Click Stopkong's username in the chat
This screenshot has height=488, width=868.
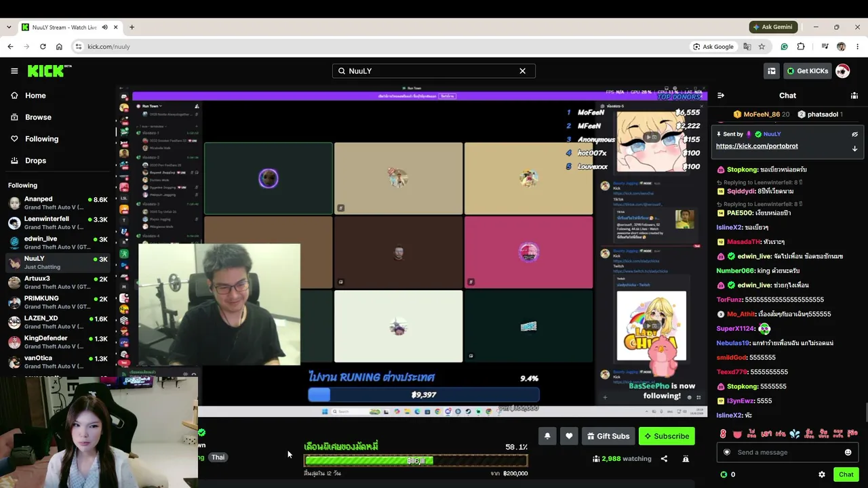pyautogui.click(x=742, y=169)
